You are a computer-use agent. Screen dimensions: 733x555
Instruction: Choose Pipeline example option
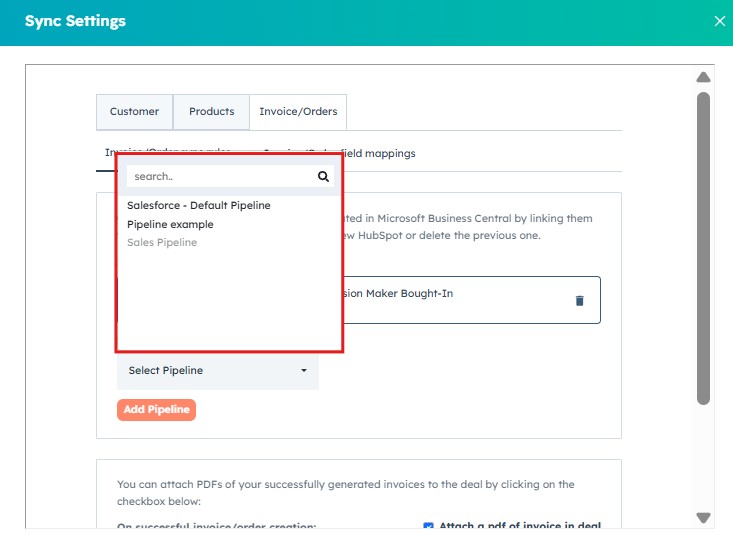(170, 224)
